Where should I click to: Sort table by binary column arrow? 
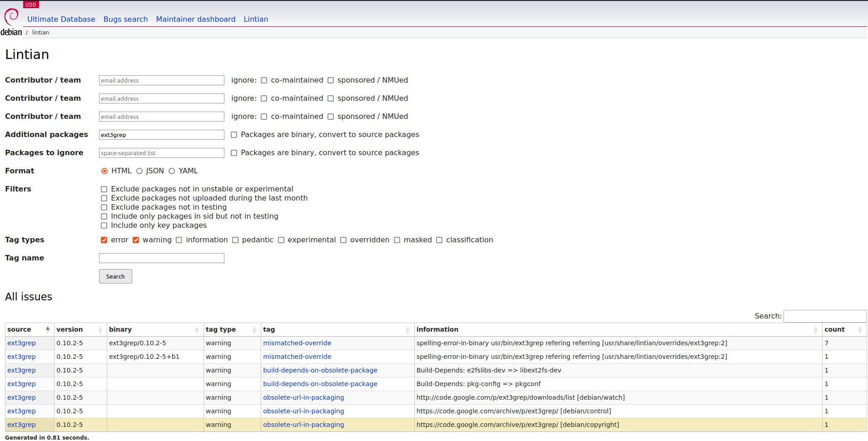coord(197,329)
